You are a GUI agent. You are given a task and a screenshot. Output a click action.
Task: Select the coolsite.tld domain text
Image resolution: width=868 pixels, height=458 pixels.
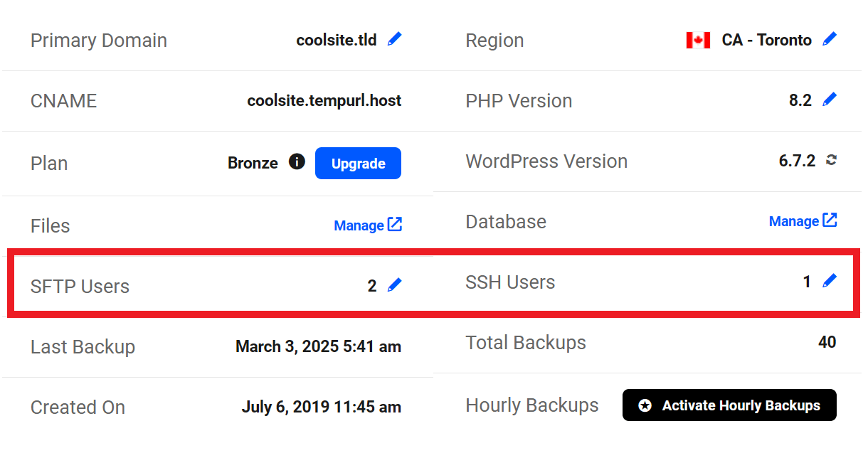[x=337, y=40]
